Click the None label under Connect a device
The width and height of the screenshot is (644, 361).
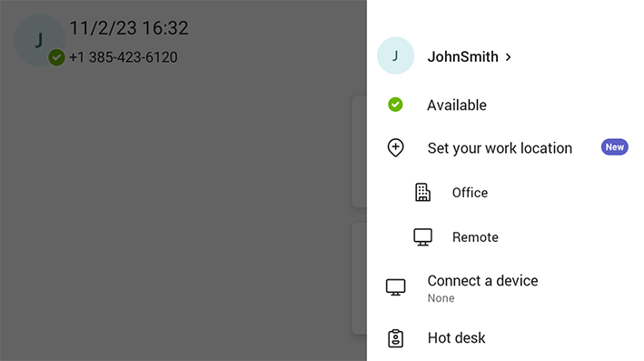[x=441, y=298]
